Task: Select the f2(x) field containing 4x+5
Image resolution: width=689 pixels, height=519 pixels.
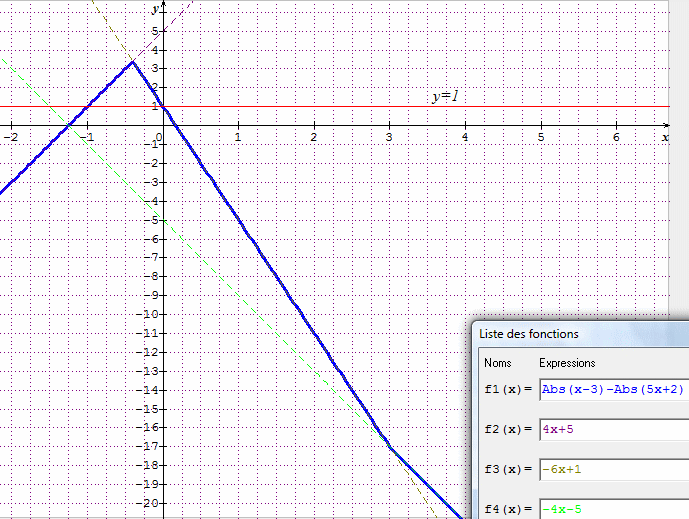Action: coord(612,430)
